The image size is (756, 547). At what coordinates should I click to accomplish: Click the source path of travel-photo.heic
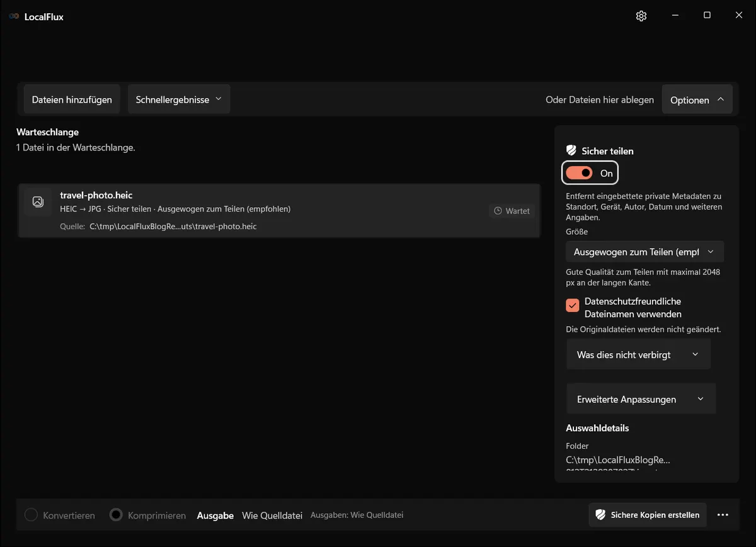[173, 227]
